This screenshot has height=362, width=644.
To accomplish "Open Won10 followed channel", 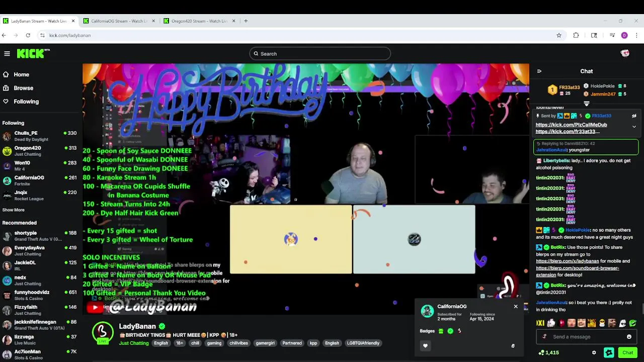I will coord(40,166).
